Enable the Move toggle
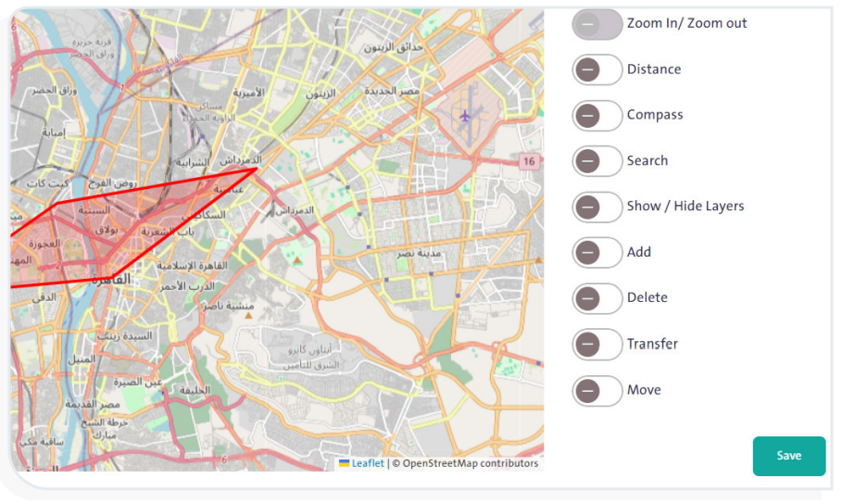Viewport: 842px width, 504px height. 597,390
